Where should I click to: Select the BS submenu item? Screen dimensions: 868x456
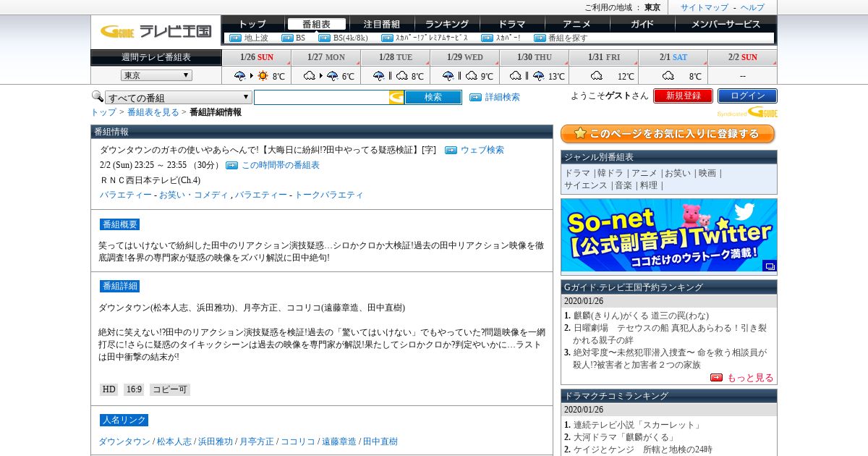pyautogui.click(x=301, y=38)
